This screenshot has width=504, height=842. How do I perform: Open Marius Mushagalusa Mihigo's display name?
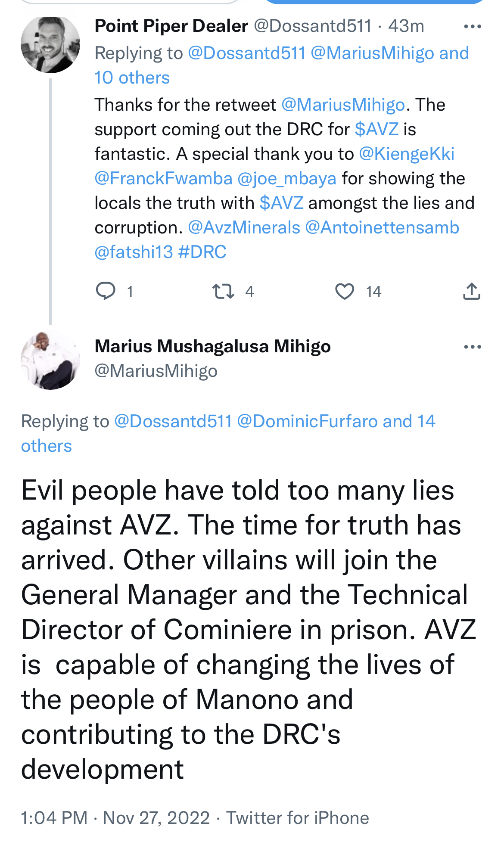pos(212,346)
